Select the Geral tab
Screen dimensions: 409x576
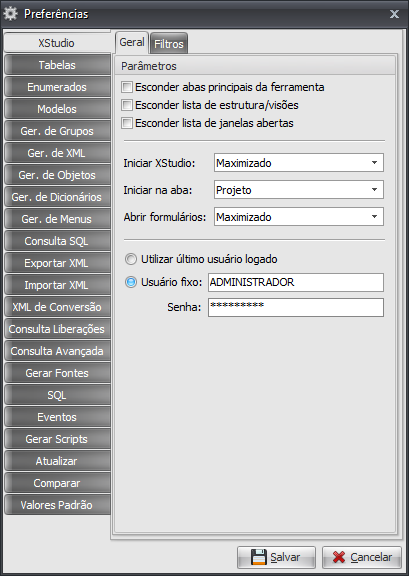point(132,42)
